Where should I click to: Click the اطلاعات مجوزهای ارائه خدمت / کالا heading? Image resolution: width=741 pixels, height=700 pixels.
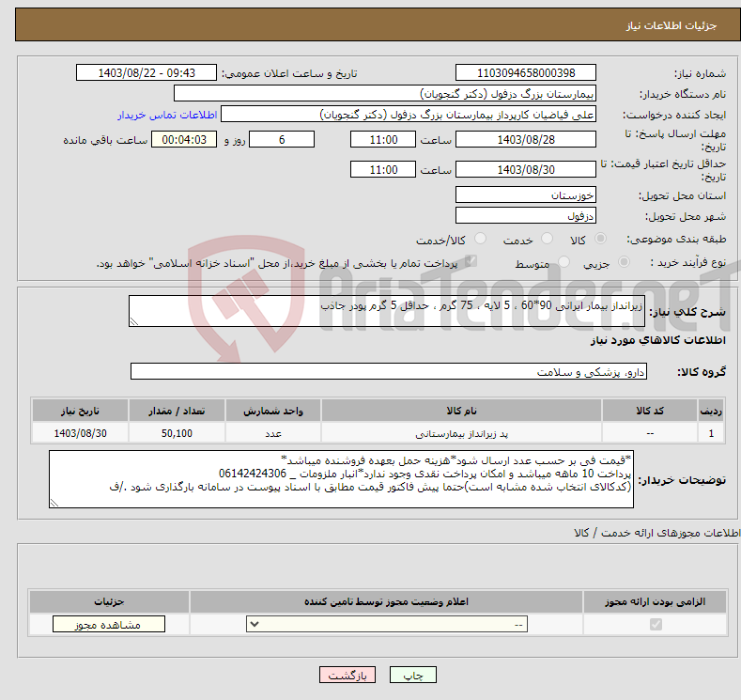click(x=656, y=533)
